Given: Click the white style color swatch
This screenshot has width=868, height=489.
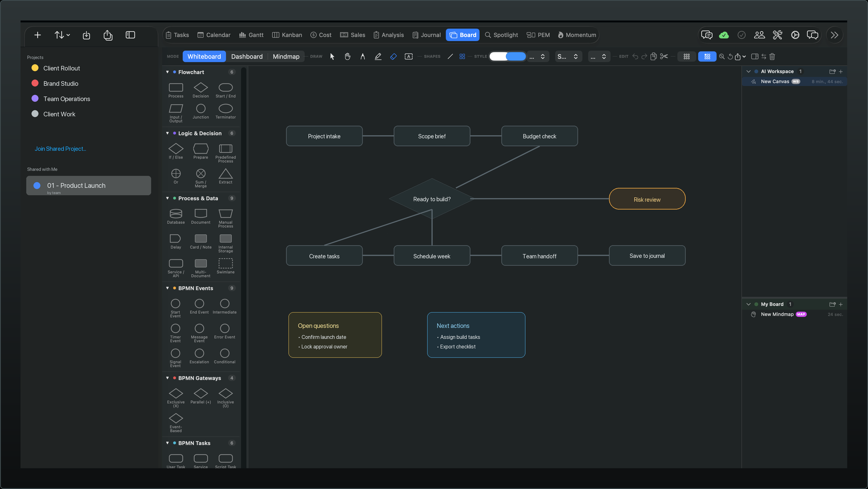Looking at the screenshot, I should [499, 56].
